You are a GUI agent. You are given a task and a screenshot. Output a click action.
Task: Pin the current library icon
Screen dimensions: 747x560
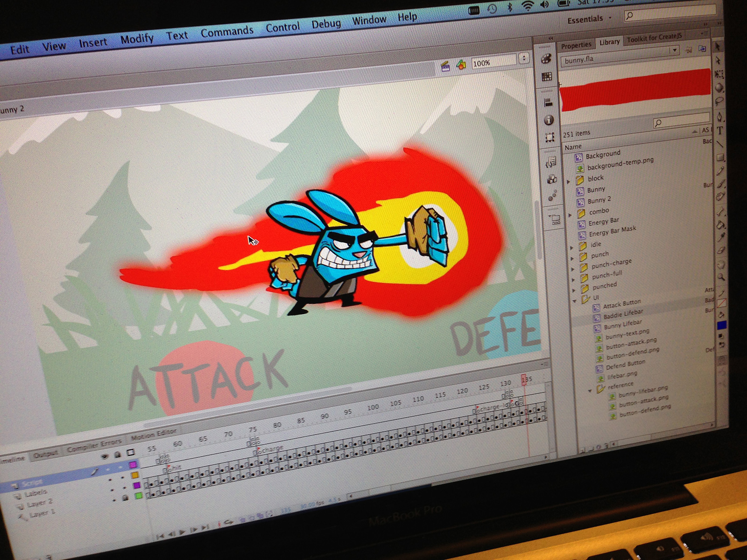click(688, 50)
